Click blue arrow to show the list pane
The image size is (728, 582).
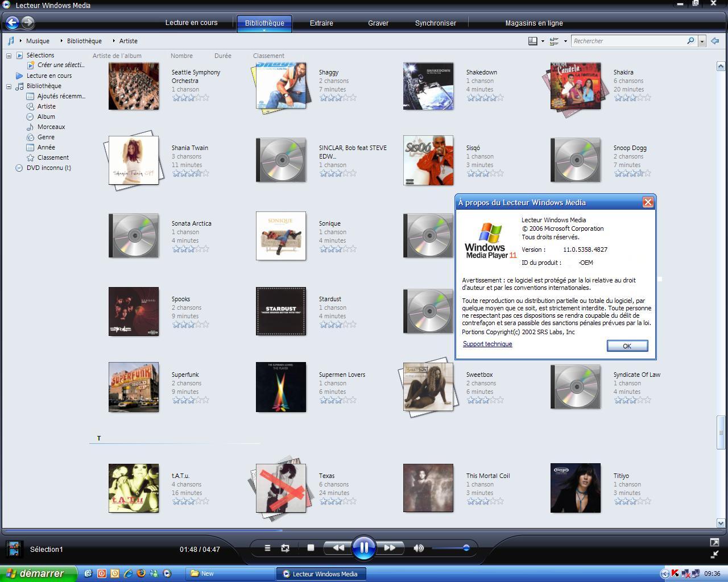715,41
